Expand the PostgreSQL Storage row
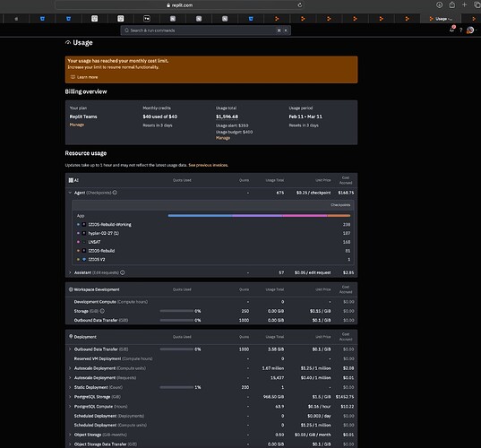The height and width of the screenshot is (448, 481). click(70, 397)
